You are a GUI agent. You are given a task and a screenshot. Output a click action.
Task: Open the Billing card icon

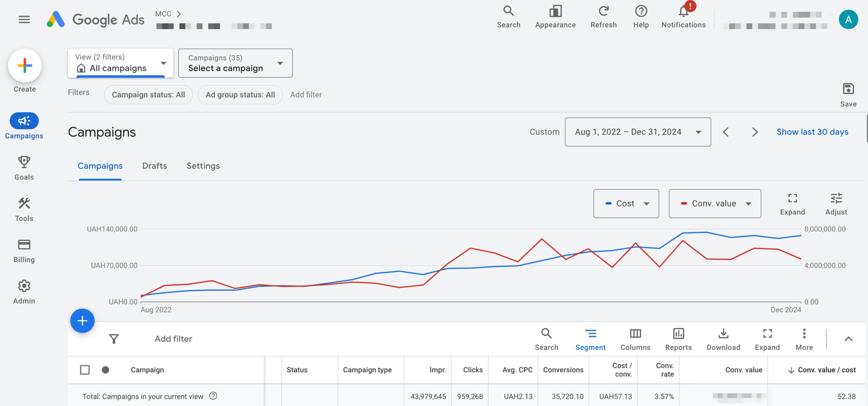24,245
